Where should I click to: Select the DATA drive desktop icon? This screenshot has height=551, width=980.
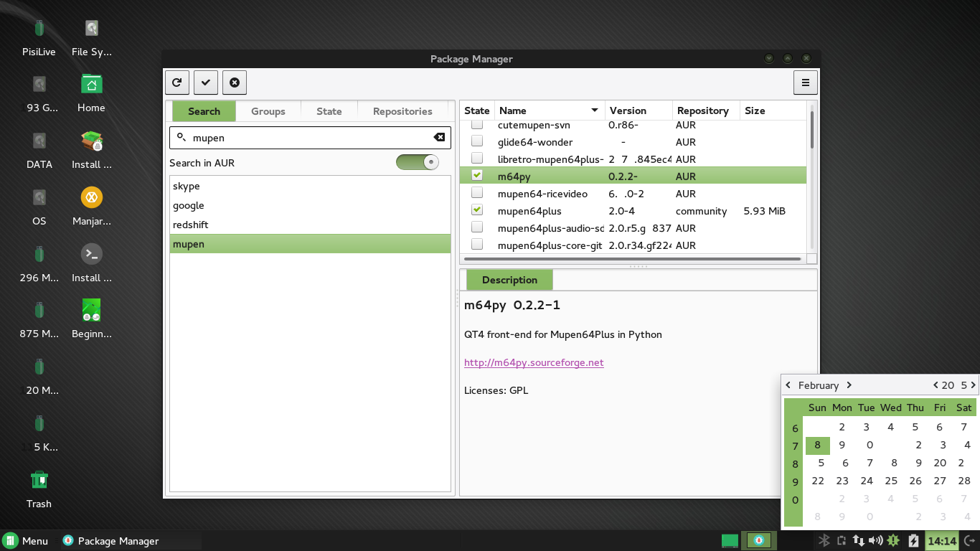coord(39,150)
